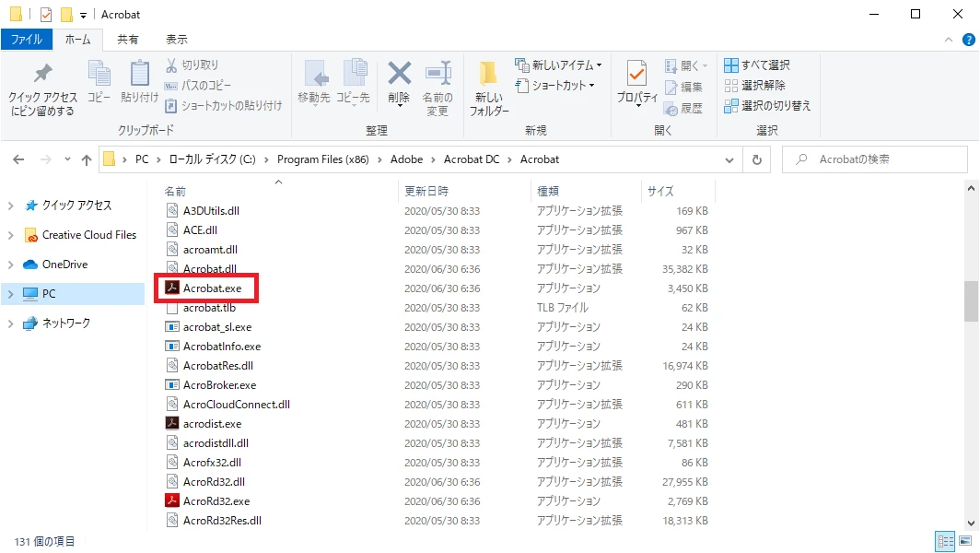Click the vertical scrollbar thumb
Screen dimensions: 980x553
[971, 300]
